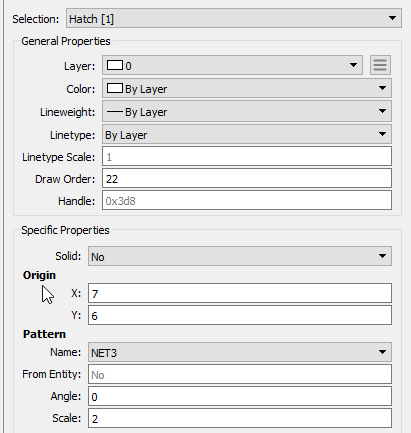Click the 'From Entity:' label
The width and height of the screenshot is (411, 433).
coord(52,374)
